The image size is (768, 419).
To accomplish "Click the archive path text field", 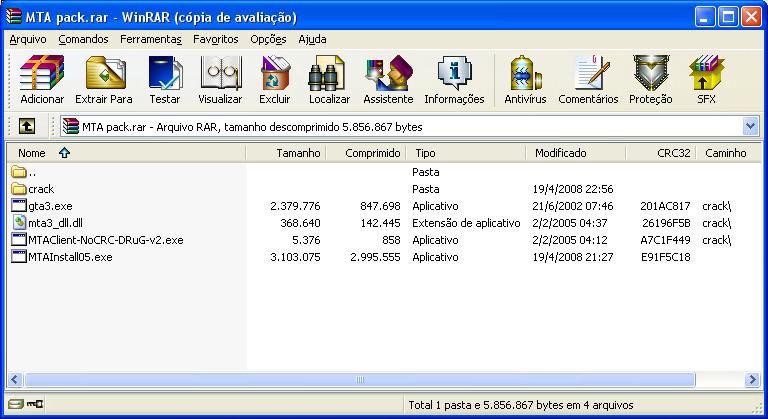I will tap(402, 126).
